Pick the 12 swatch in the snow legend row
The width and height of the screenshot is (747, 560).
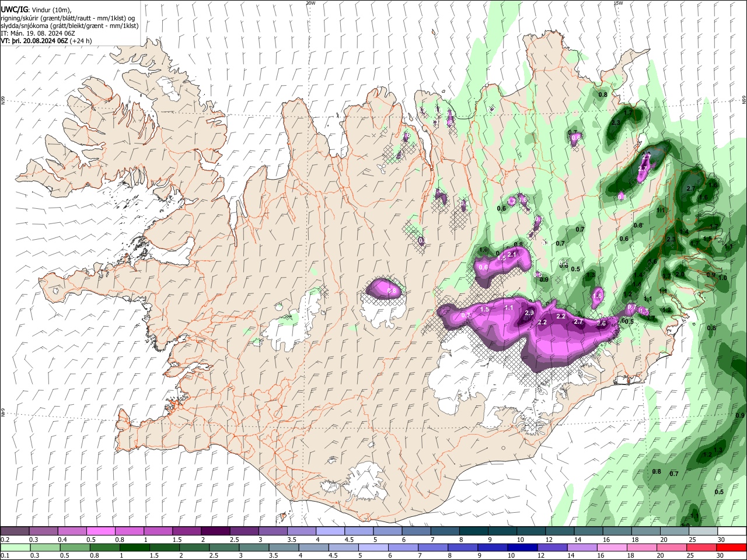560,531
